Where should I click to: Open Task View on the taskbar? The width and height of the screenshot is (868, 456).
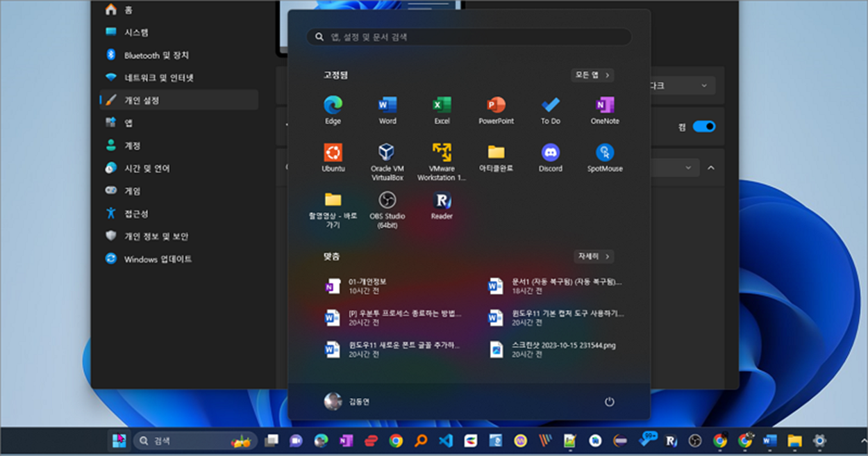272,441
